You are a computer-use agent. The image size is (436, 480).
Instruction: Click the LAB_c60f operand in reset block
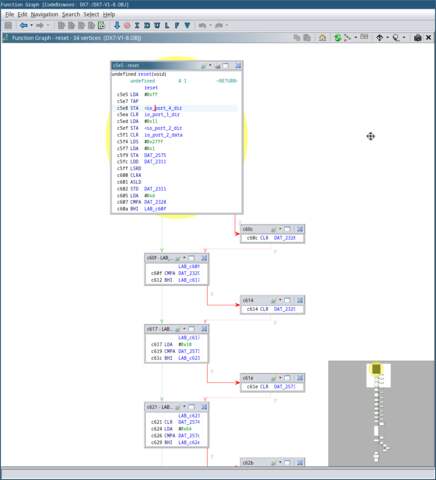point(155,209)
